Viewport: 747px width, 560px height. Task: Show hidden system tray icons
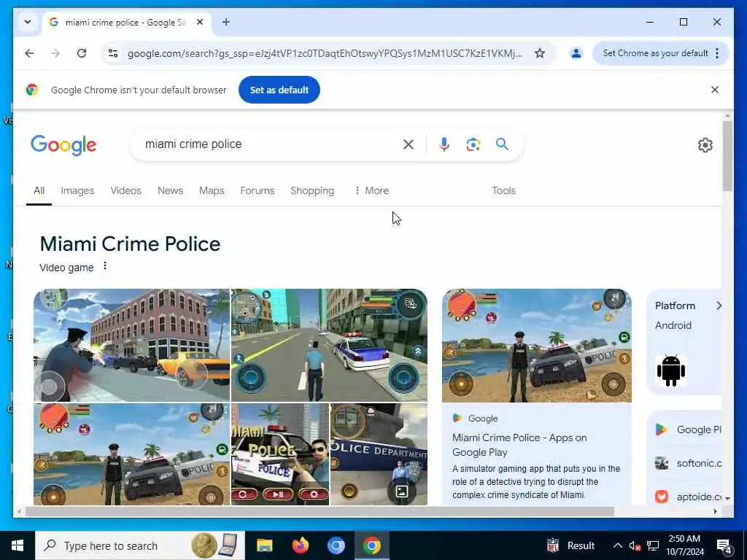click(x=617, y=545)
